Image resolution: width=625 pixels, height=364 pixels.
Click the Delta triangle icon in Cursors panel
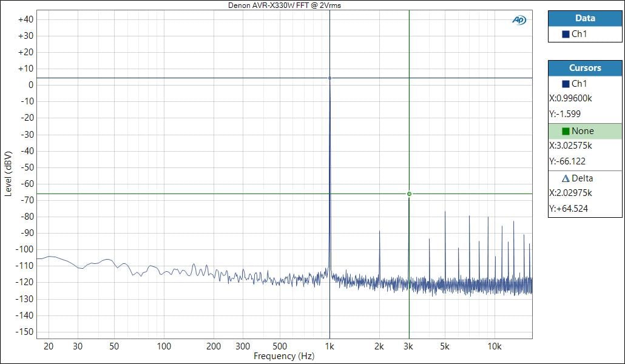pos(566,178)
